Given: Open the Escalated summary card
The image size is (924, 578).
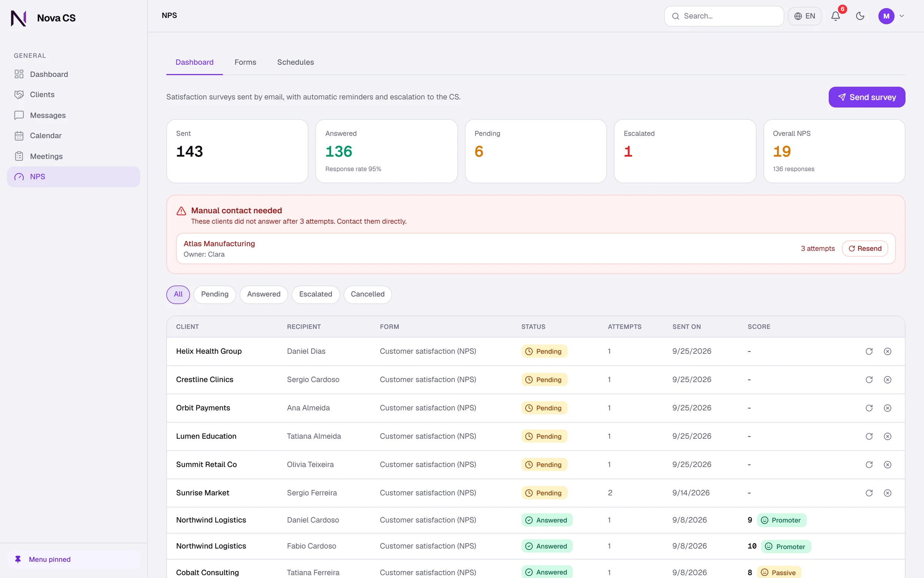Looking at the screenshot, I should pyautogui.click(x=685, y=151).
